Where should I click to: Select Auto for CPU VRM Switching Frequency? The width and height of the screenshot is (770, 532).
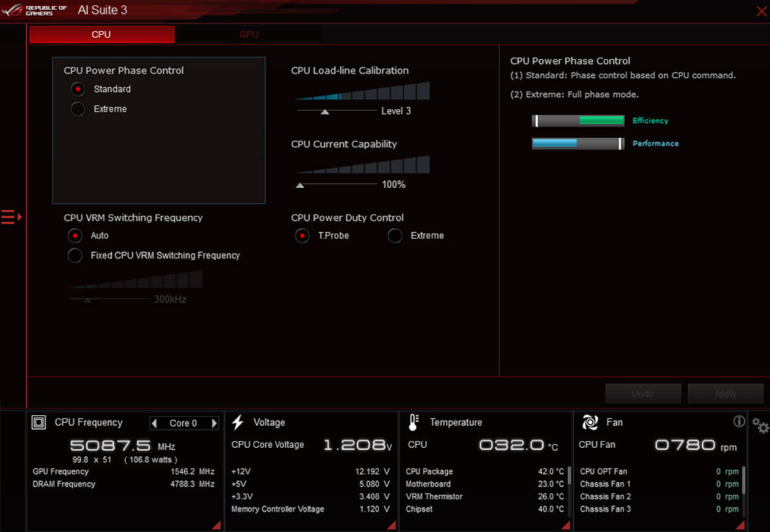coord(74,236)
